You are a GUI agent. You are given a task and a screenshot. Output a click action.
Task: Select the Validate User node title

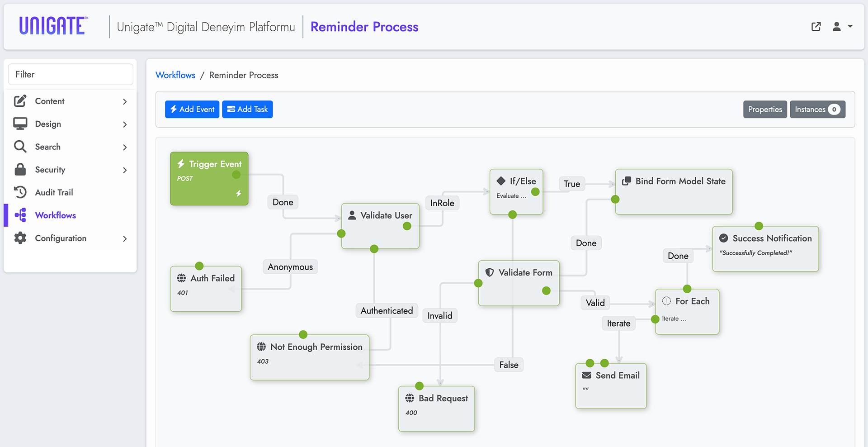pyautogui.click(x=387, y=215)
